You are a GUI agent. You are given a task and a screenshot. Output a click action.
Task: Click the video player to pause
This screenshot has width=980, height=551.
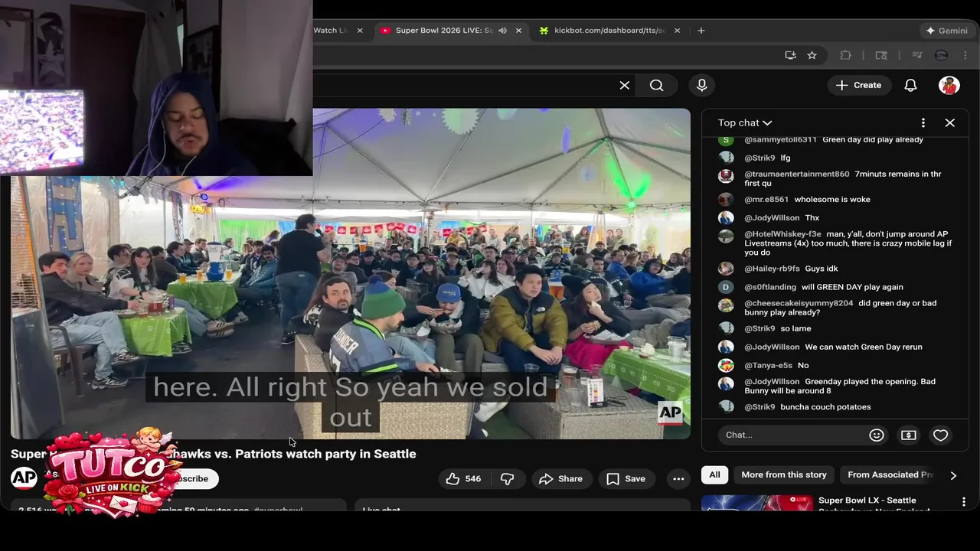tap(351, 273)
